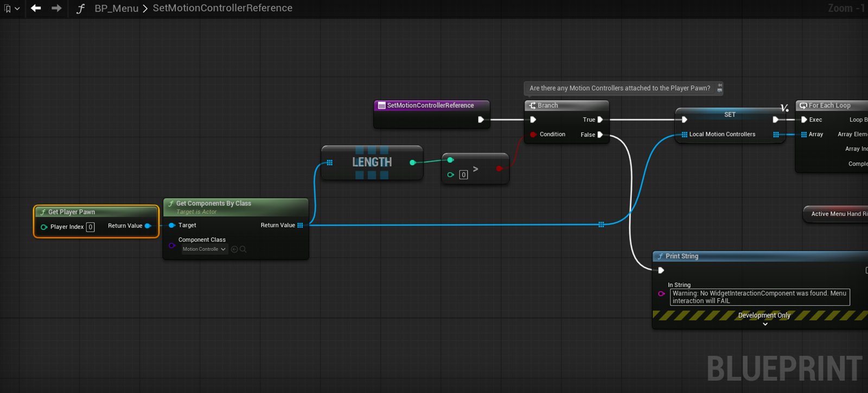
Task: Click SetMotionControllerReference entry node's exec output pin
Action: (x=481, y=119)
